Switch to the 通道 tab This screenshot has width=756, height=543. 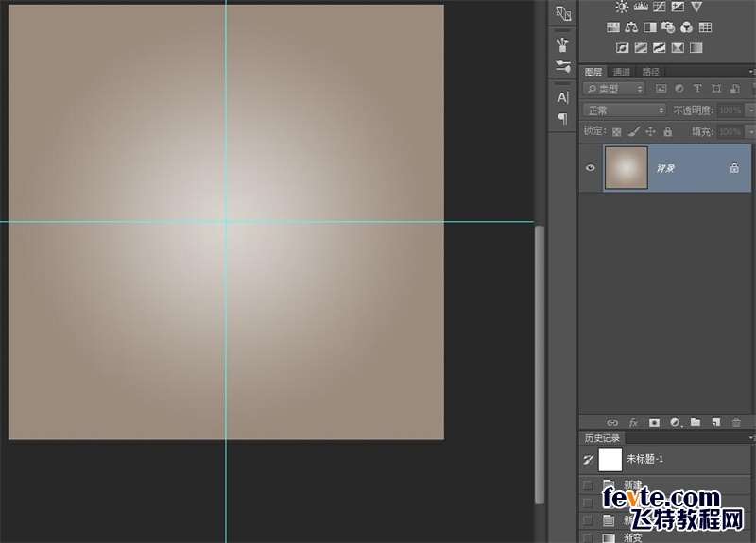[x=622, y=72]
